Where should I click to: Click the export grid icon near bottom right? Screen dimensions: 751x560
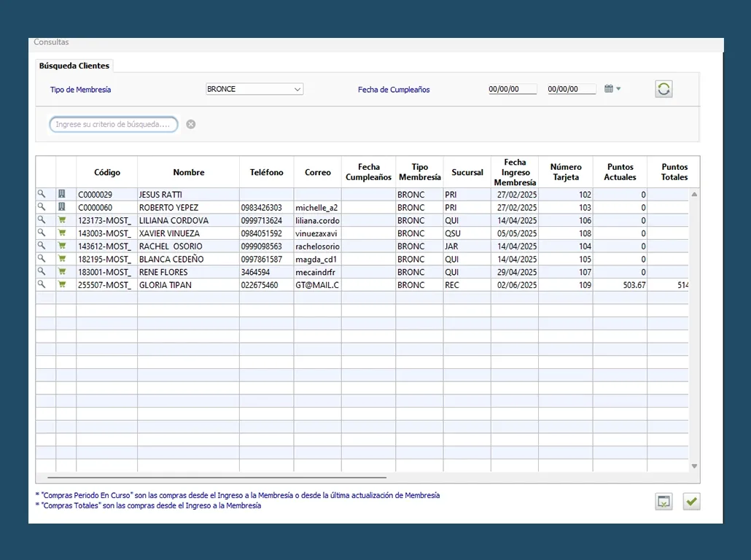click(663, 502)
